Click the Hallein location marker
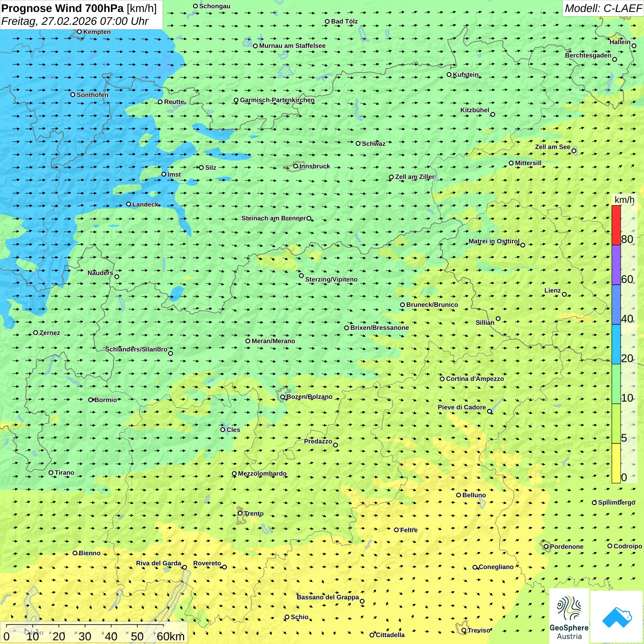 coord(634,46)
